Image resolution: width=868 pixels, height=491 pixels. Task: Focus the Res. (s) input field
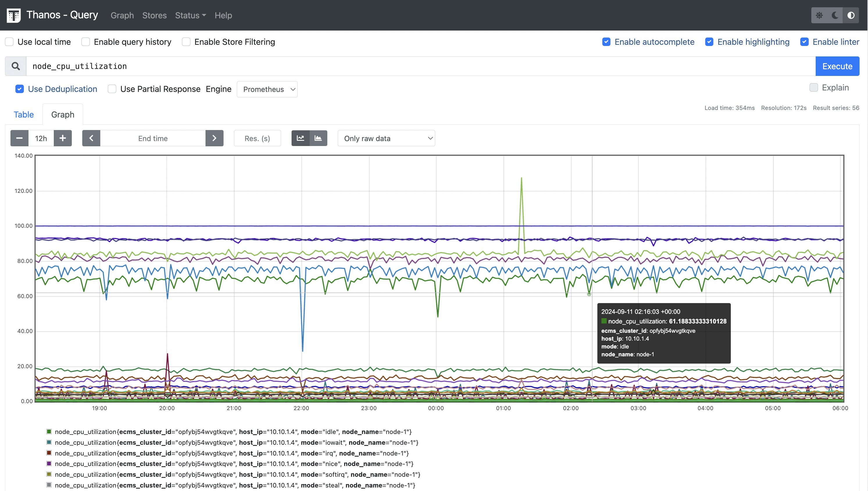257,138
